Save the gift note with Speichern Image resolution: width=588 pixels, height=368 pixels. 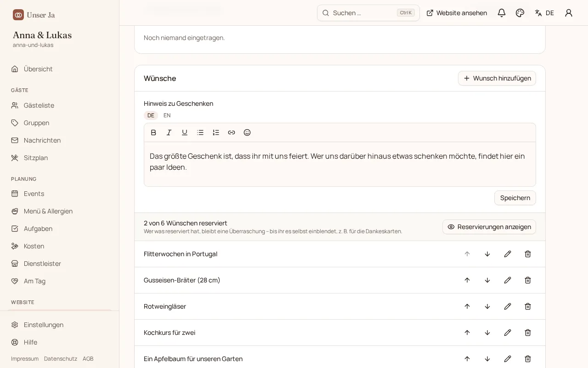tap(515, 198)
